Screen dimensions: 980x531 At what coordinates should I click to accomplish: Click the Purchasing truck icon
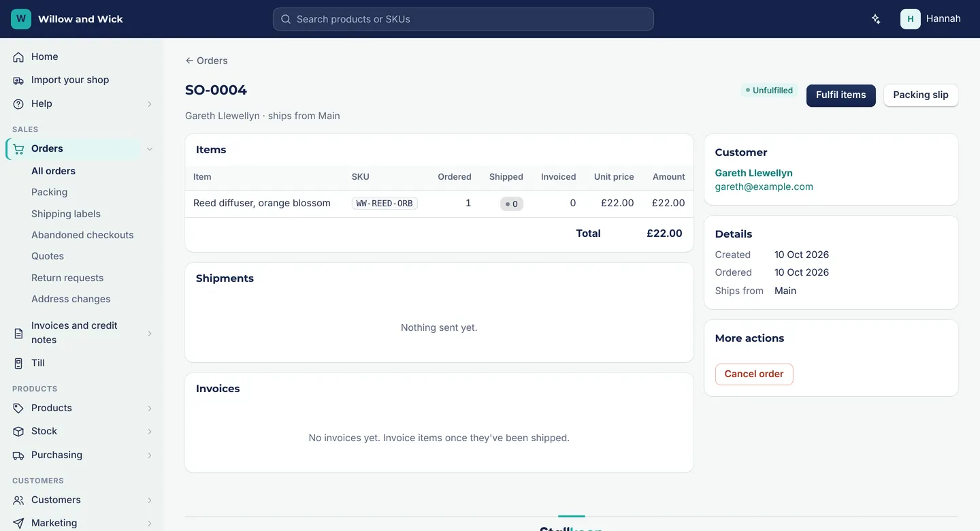(18, 455)
